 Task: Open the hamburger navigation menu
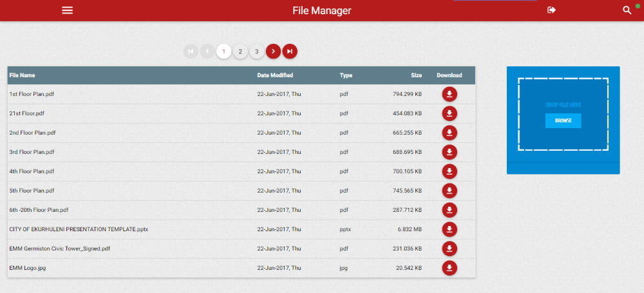[x=67, y=10]
